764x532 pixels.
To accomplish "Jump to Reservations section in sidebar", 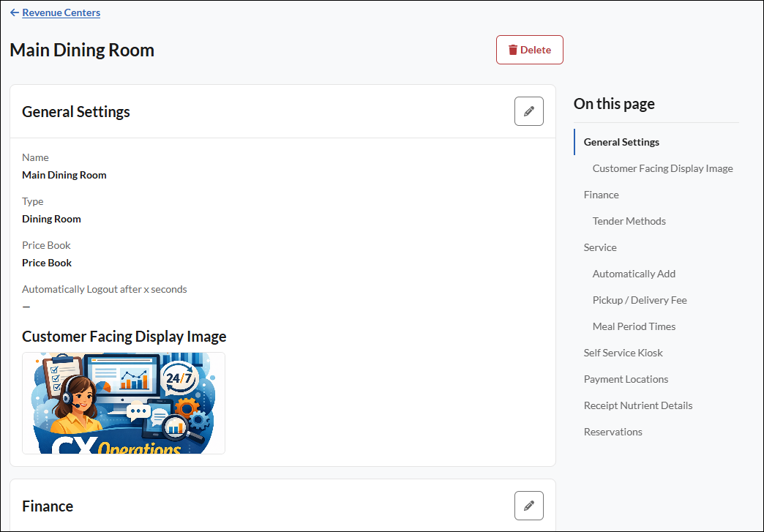I will [613, 431].
